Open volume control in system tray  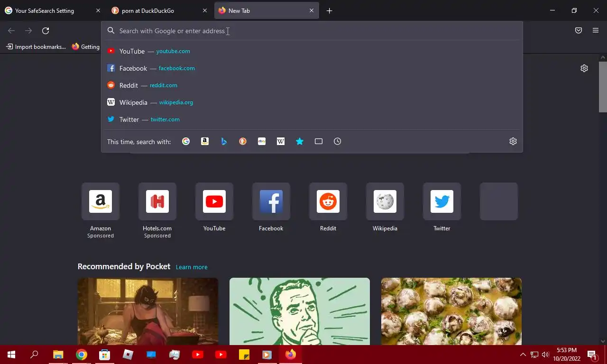tap(545, 355)
